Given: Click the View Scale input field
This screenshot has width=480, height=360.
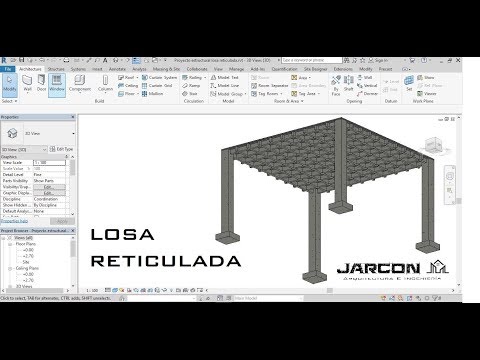Looking at the screenshot, I should (49, 163).
